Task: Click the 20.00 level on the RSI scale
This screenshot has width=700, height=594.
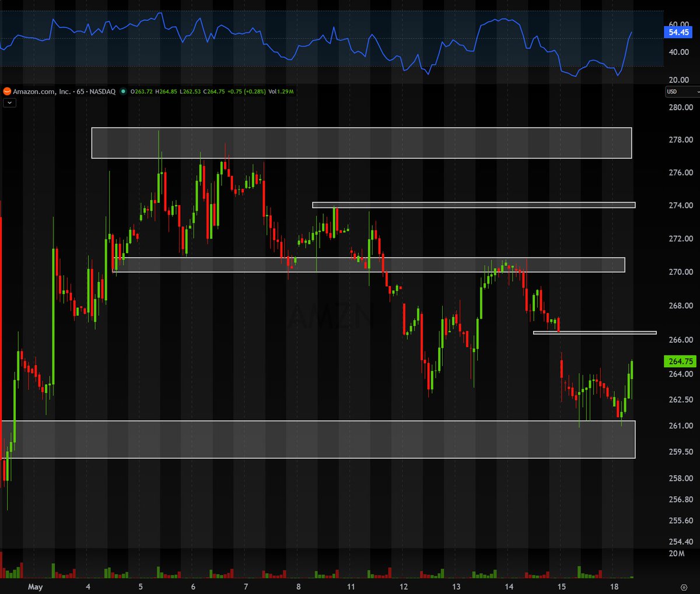Action: 678,80
